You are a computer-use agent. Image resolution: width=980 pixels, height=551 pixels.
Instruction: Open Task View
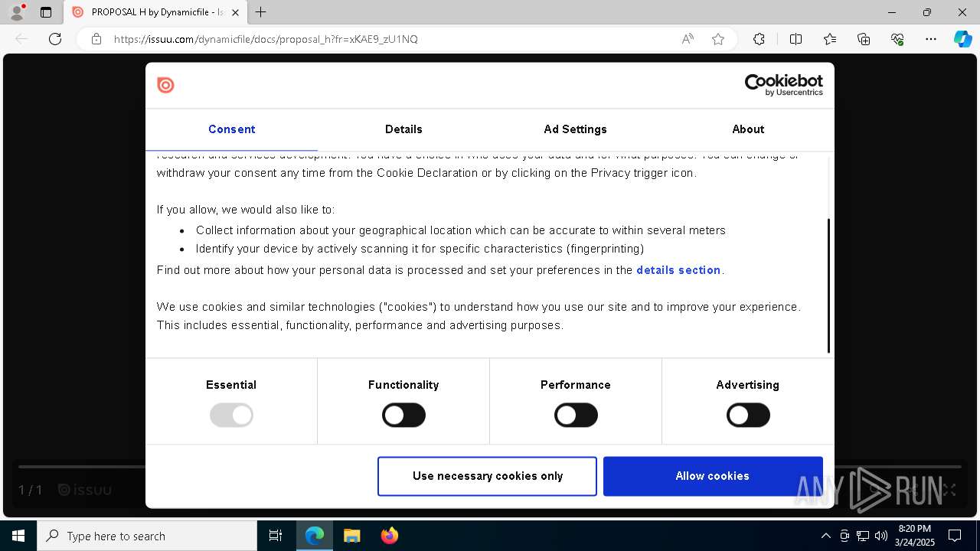tap(276, 536)
